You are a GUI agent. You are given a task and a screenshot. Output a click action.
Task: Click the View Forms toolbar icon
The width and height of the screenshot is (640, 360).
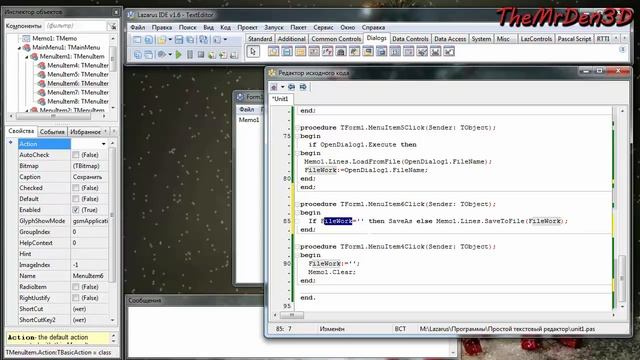tap(149, 54)
